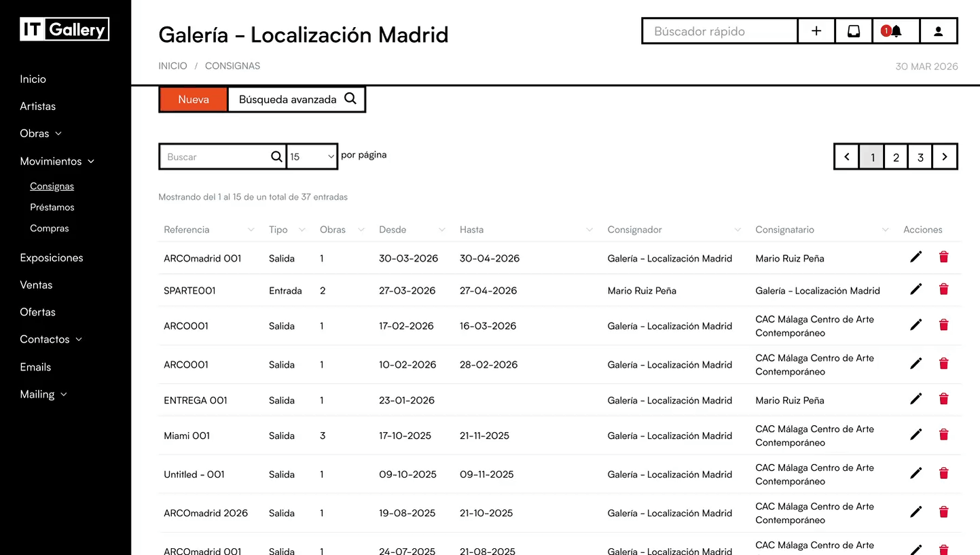Open Desde column filter chevron
The image size is (980, 555).
coord(442,230)
